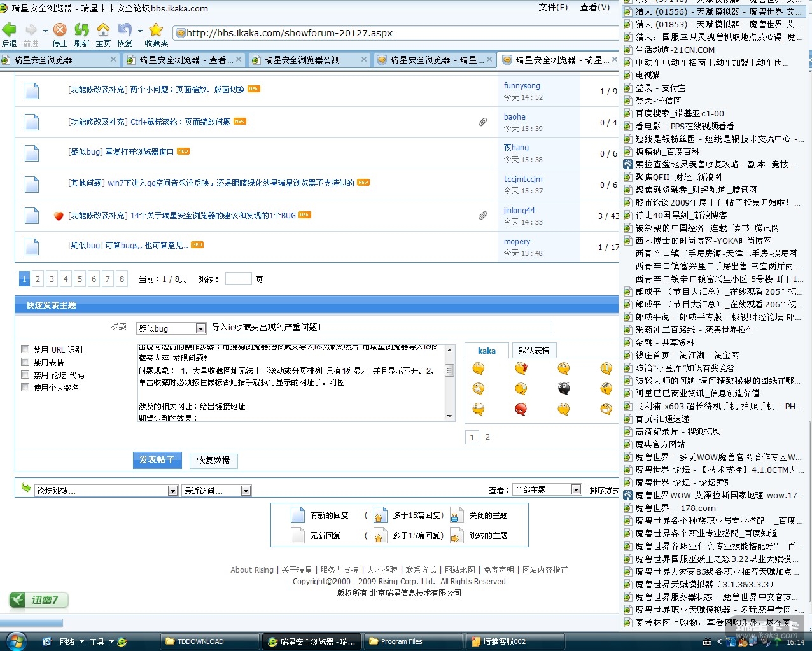Image resolution: width=812 pixels, height=651 pixels.
Task: Click the 网站地图 footer link
Action: (x=460, y=570)
